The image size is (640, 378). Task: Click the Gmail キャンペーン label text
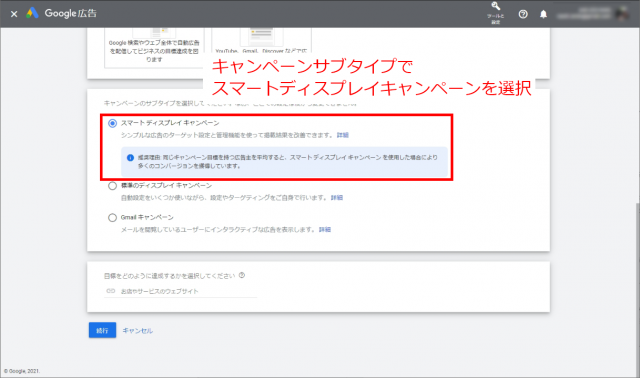click(x=147, y=217)
